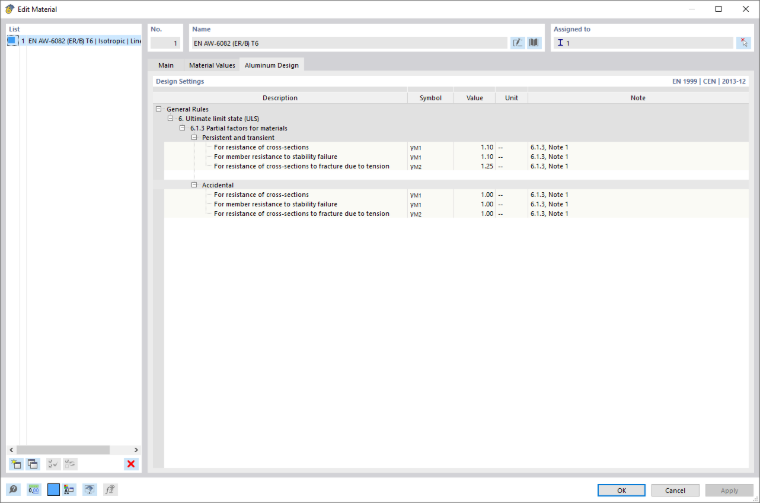Click the material color swatch in list
Viewport: 760px width, 503px height.
click(x=13, y=41)
